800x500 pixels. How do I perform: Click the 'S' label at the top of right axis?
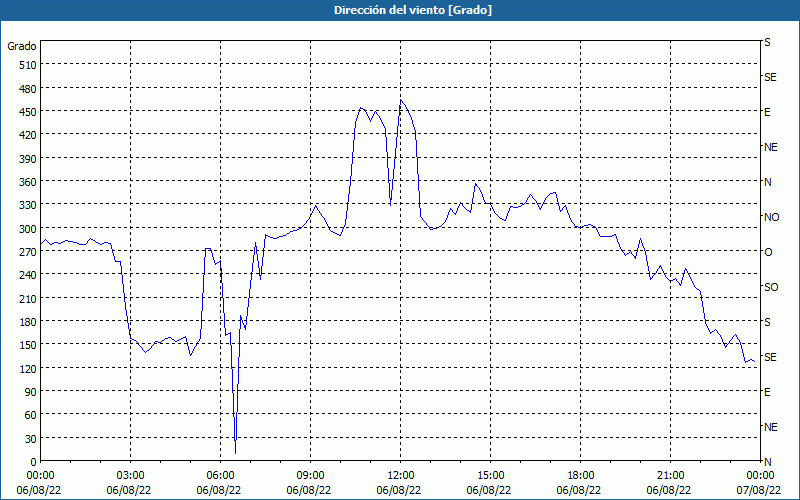point(767,42)
